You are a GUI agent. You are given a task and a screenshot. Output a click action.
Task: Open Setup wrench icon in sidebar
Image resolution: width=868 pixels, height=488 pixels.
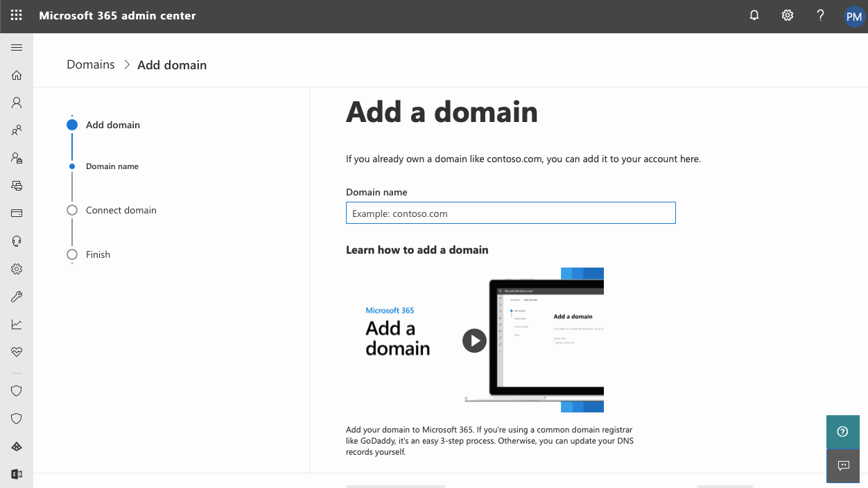click(17, 297)
